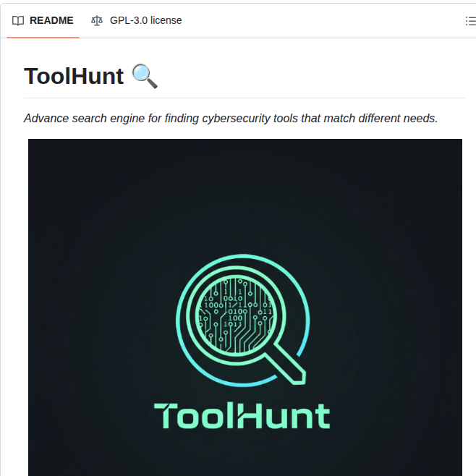Open the README tab
Viewport: 476px width, 476px height.
click(x=43, y=21)
